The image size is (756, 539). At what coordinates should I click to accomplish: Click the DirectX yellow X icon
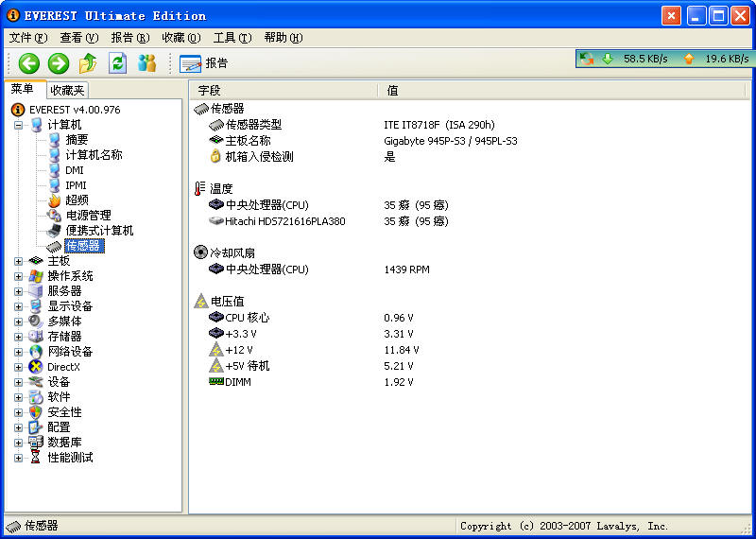[36, 367]
